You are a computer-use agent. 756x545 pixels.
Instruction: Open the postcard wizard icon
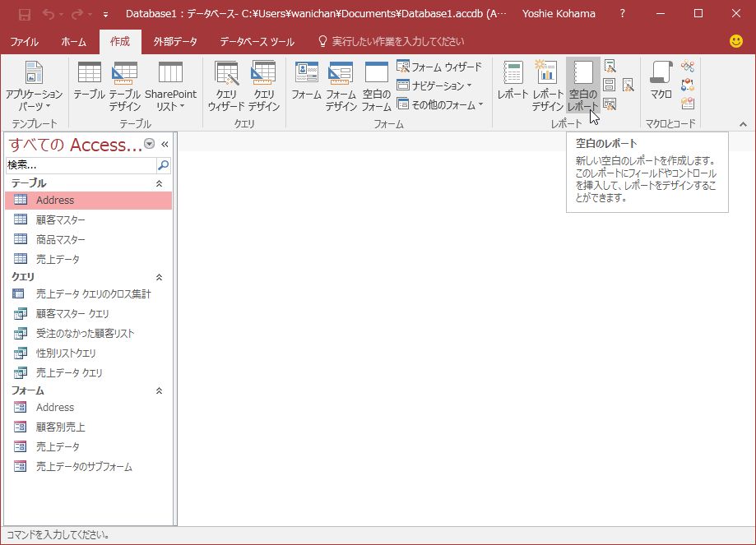point(610,104)
